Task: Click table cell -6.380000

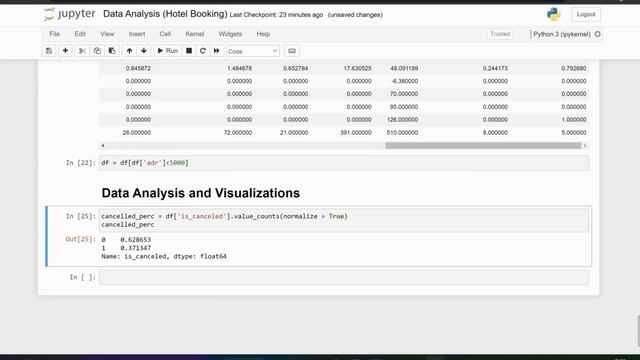Action: click(x=404, y=81)
